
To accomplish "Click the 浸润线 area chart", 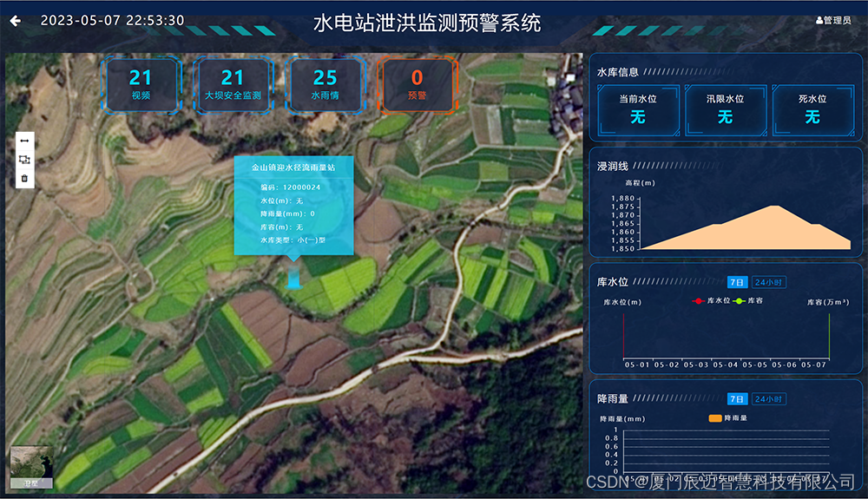I will (x=745, y=227).
